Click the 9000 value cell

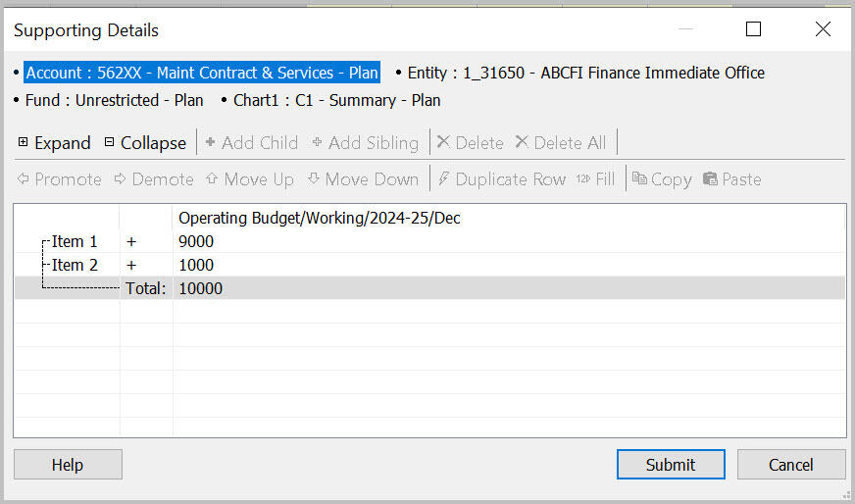[509, 241]
